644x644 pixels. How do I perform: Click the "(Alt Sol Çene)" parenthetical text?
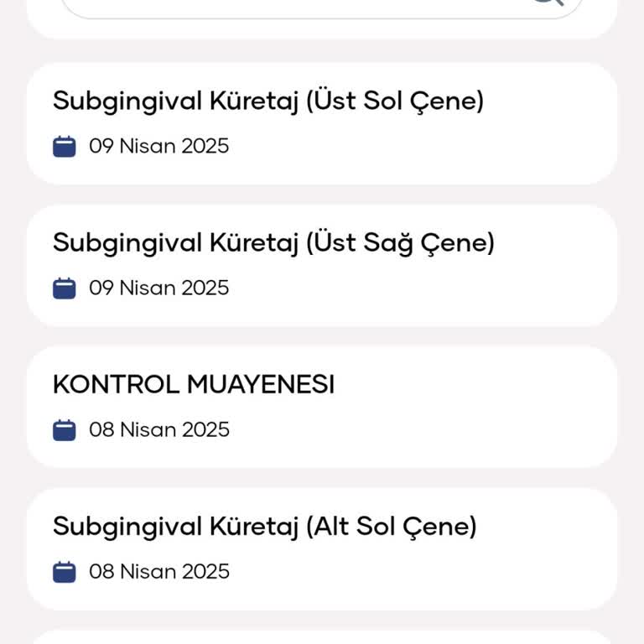coord(391,527)
